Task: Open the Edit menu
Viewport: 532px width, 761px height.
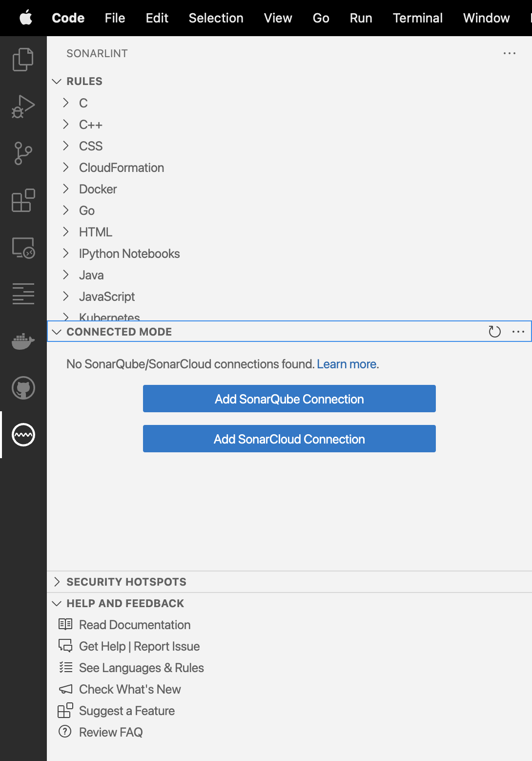Action: click(x=157, y=18)
